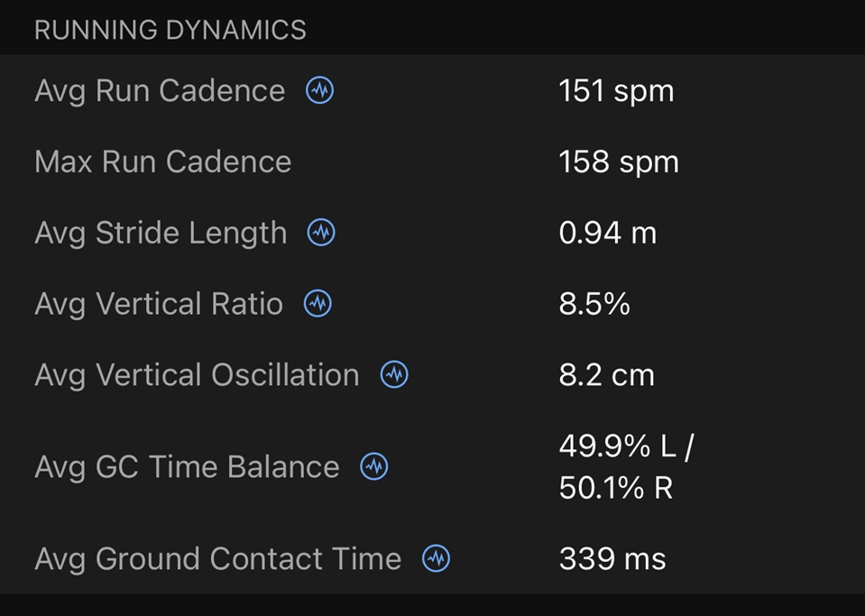The height and width of the screenshot is (616, 865).
Task: Select the 0.94 m stride value
Action: (x=608, y=233)
